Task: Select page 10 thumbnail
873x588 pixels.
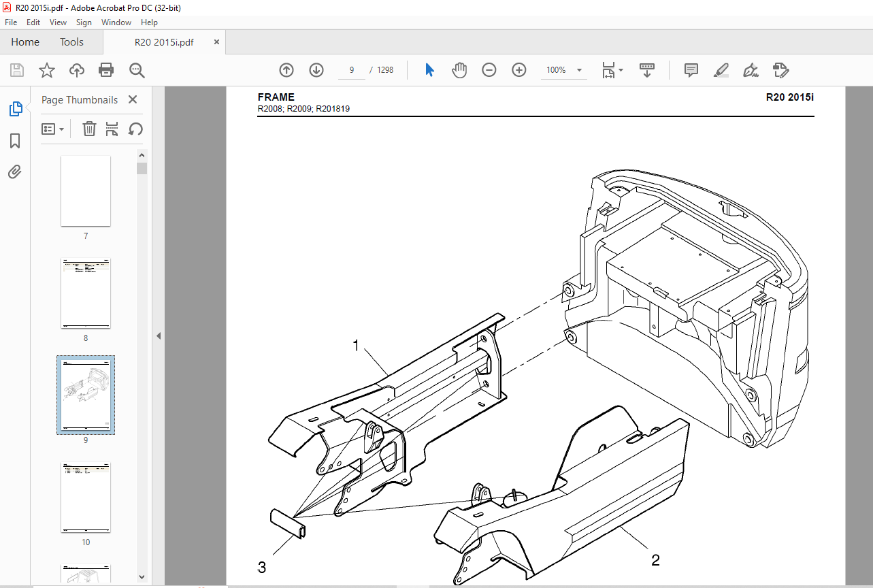Action: click(86, 497)
